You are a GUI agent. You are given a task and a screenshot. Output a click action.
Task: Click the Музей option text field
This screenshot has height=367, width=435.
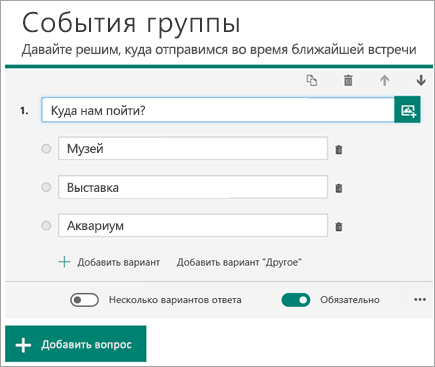[193, 149]
